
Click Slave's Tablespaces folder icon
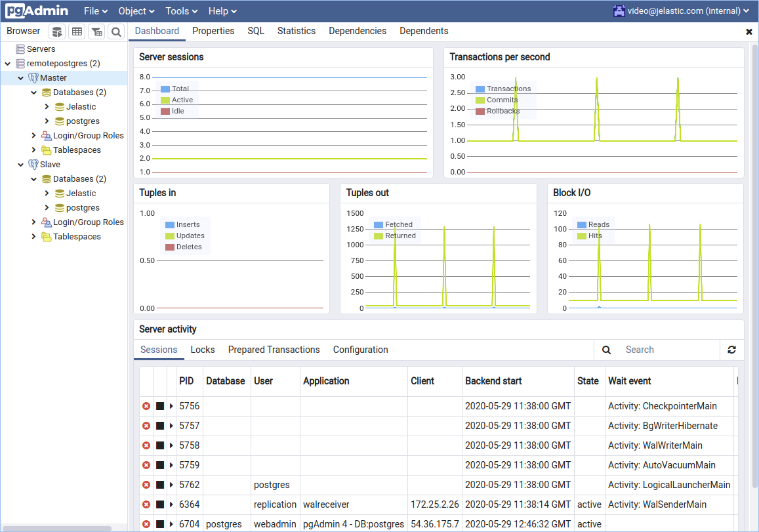click(47, 237)
